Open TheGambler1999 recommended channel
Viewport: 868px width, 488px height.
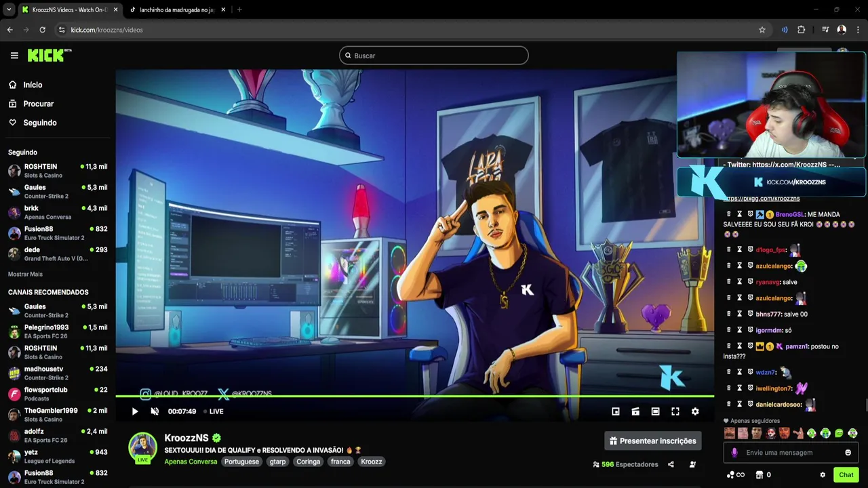point(57,414)
